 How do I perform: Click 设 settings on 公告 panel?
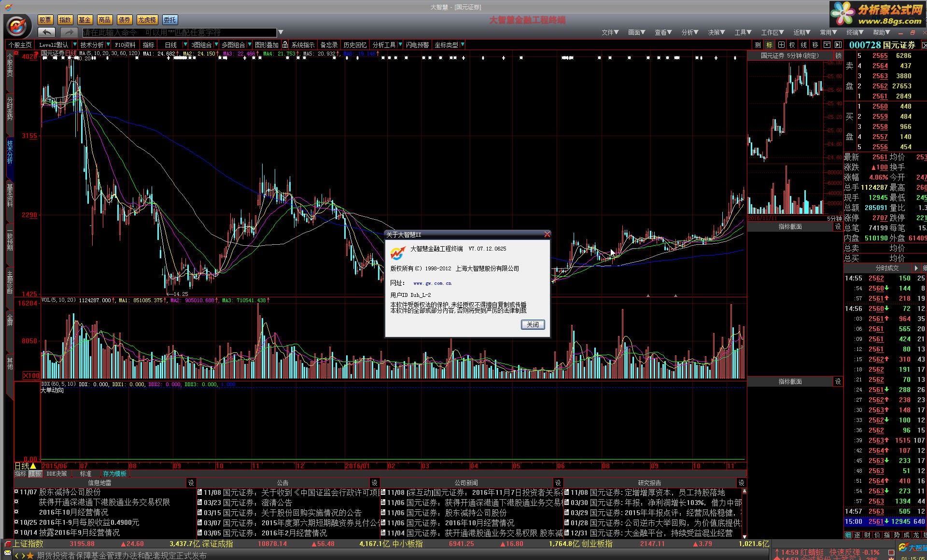tap(374, 483)
